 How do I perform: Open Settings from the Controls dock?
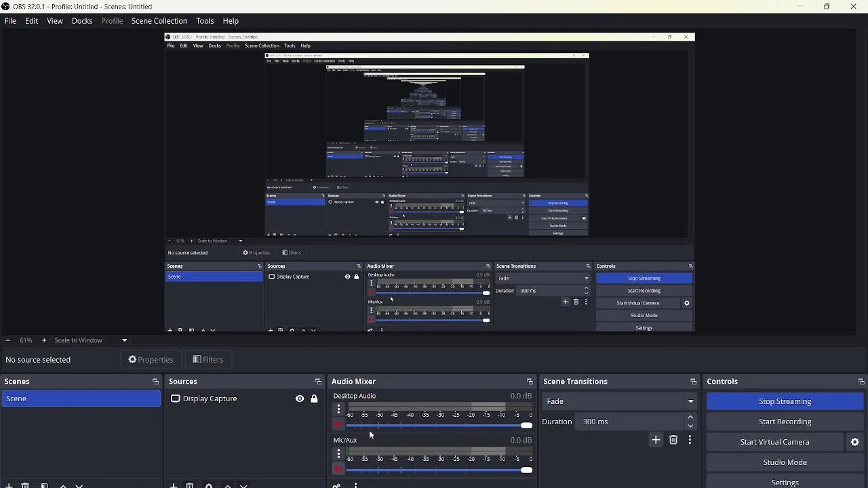pos(785,482)
